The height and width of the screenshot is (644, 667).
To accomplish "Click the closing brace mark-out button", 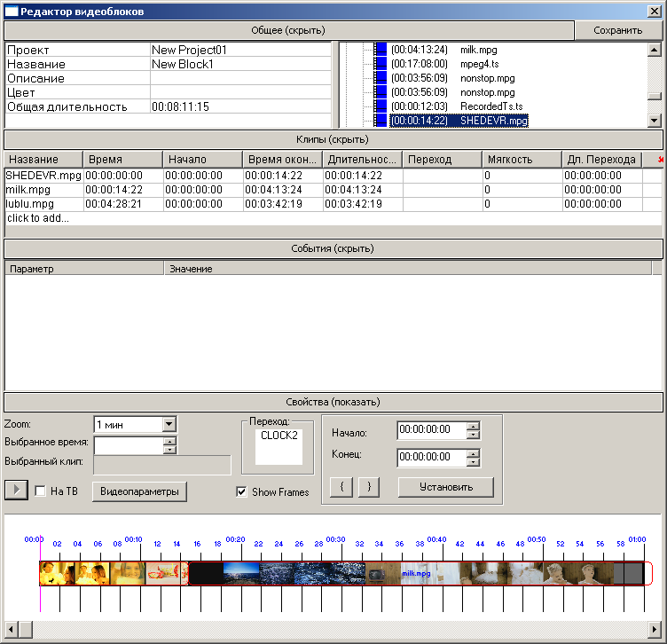I will coord(368,487).
